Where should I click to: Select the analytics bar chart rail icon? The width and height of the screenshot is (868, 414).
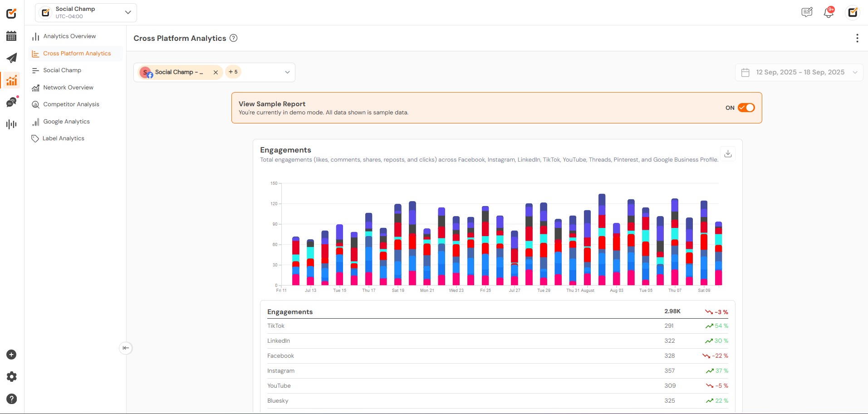12,80
